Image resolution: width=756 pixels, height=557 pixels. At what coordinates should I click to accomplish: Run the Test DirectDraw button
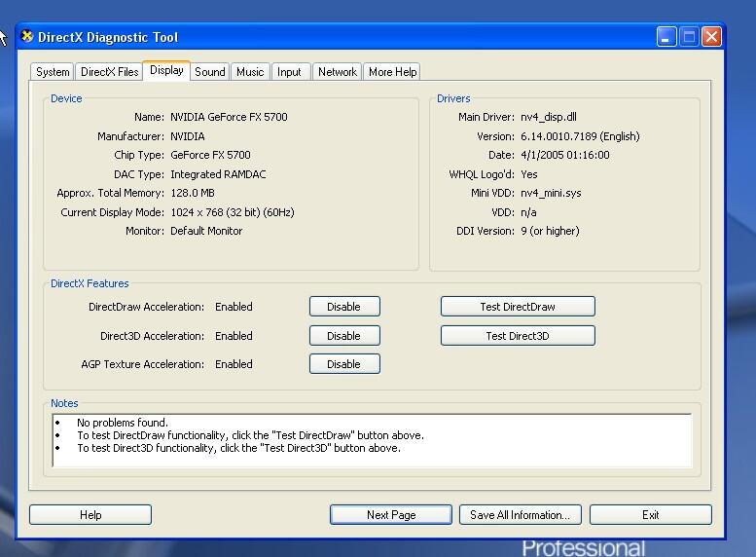[518, 307]
